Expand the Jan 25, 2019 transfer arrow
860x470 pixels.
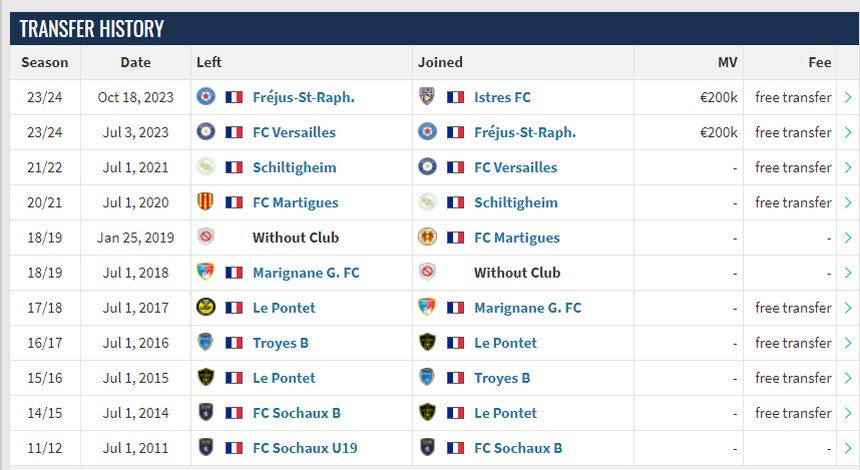pyautogui.click(x=848, y=237)
